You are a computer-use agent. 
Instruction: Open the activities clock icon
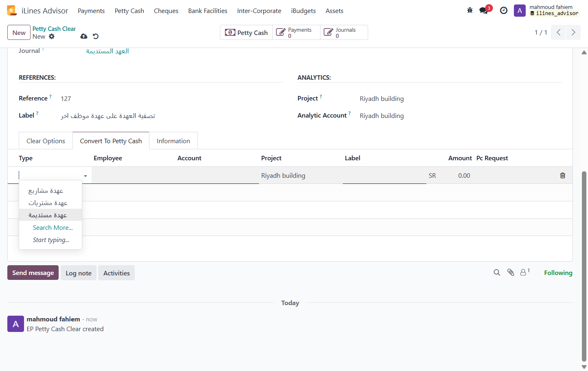pos(504,11)
